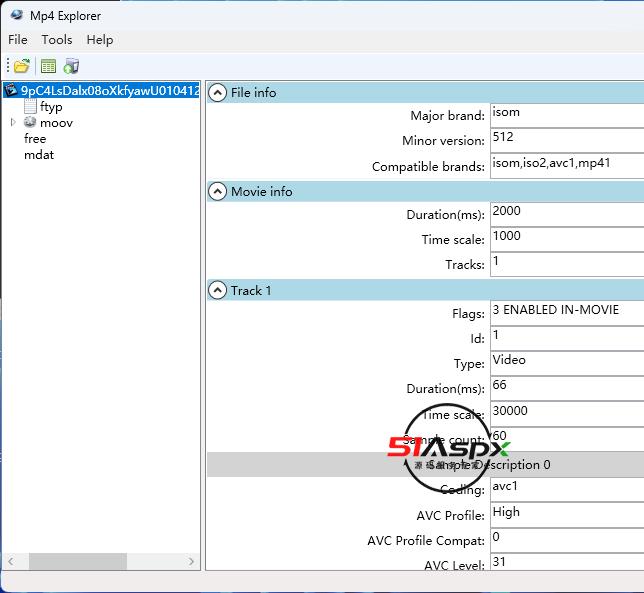Open the Help menu
The image size is (644, 593).
[100, 40]
